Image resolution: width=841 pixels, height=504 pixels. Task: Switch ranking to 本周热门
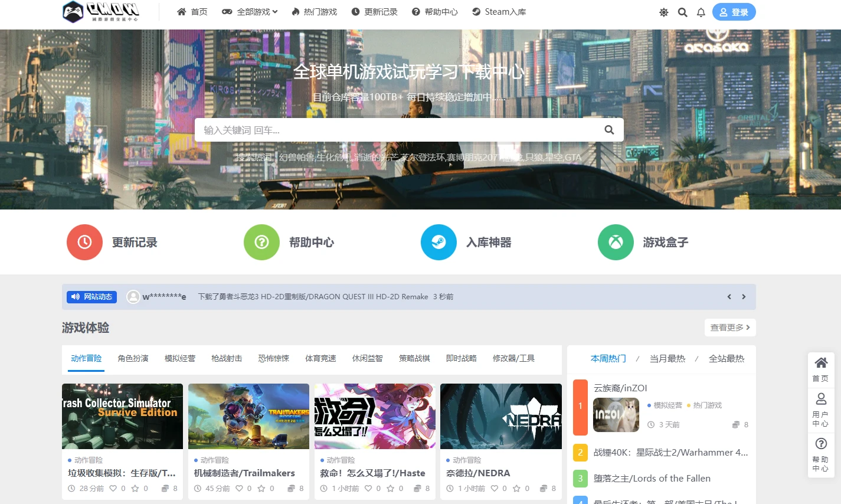[608, 358]
